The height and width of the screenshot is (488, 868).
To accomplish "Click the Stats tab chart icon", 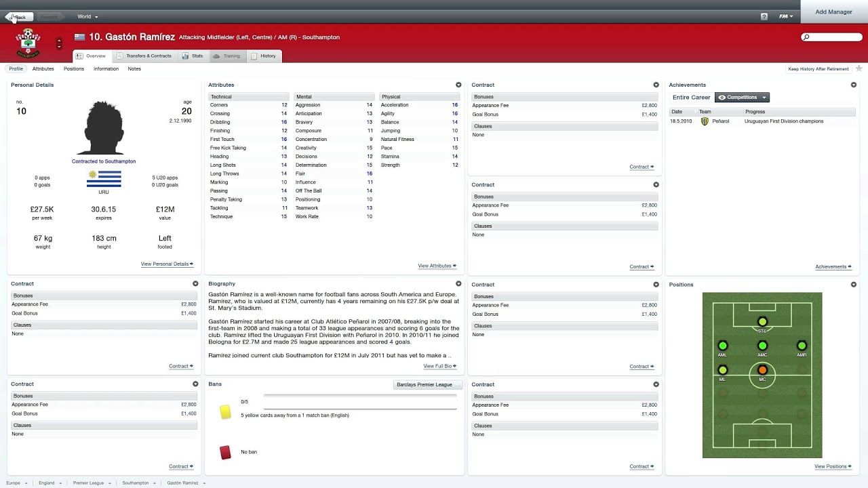I will pos(185,56).
